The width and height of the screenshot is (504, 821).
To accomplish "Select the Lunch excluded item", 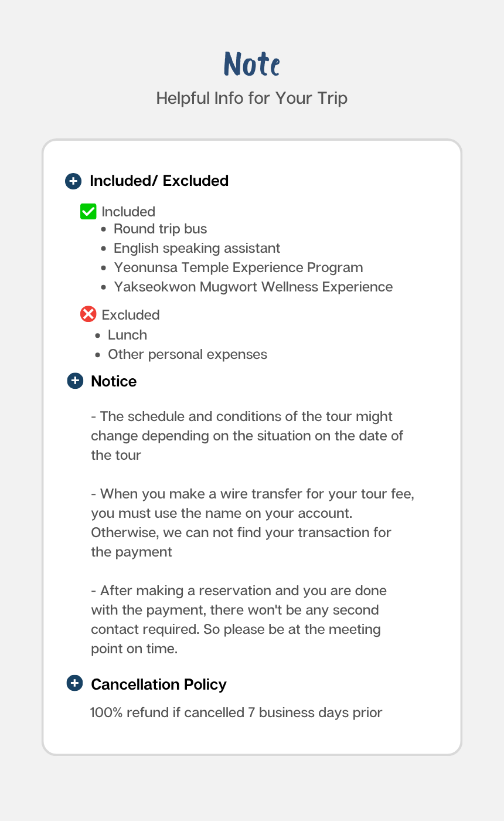I will [x=127, y=335].
